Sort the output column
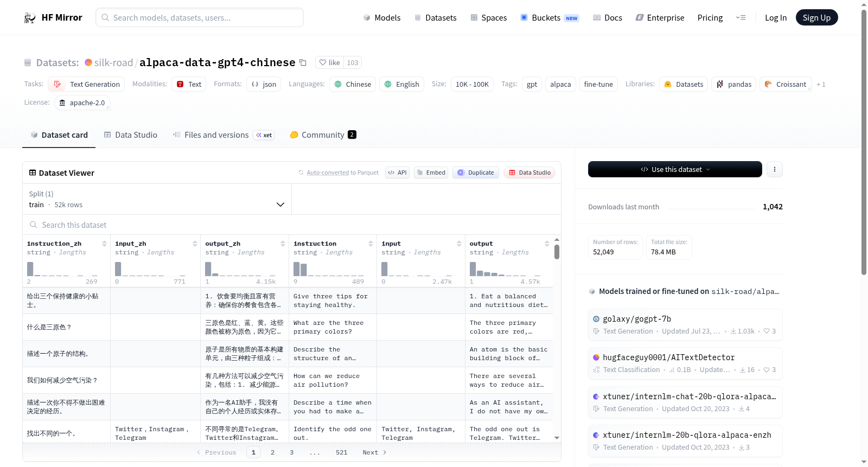Screen dimensions: 868x467 coord(547,244)
